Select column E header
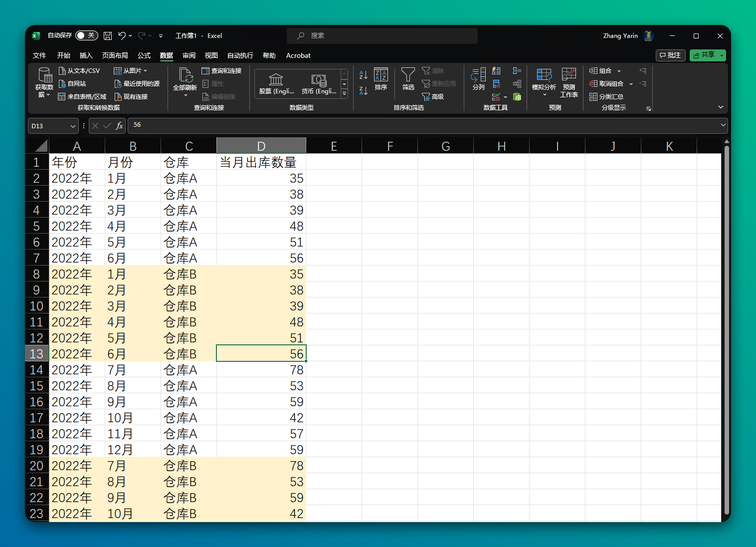The width and height of the screenshot is (756, 547). coord(334,146)
